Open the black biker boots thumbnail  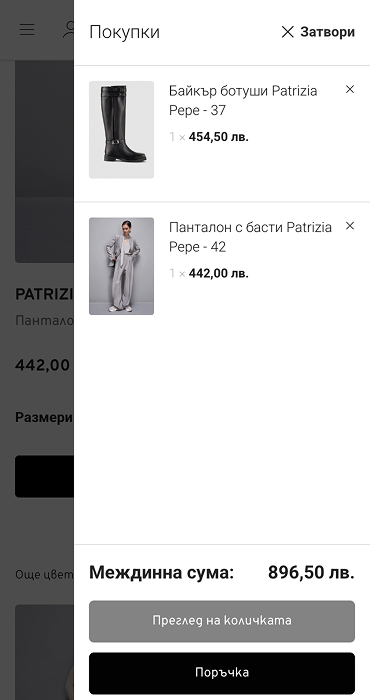[x=121, y=129]
